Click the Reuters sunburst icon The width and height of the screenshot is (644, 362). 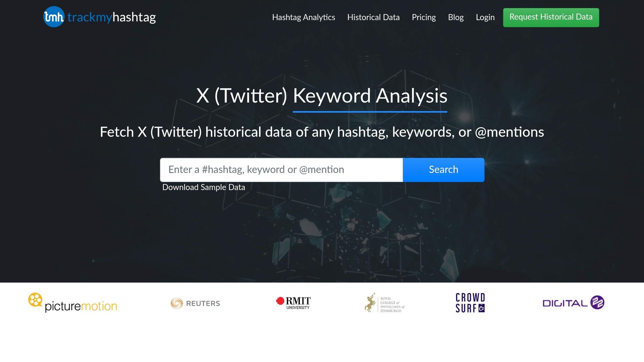tap(177, 303)
